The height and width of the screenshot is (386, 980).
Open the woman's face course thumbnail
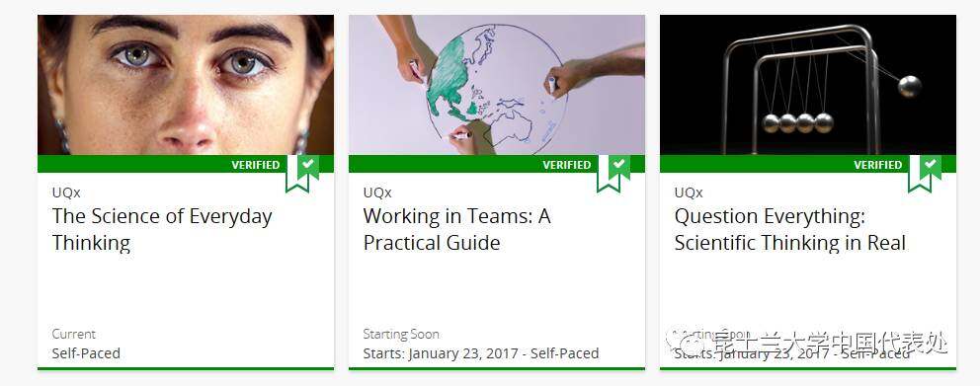(186, 85)
